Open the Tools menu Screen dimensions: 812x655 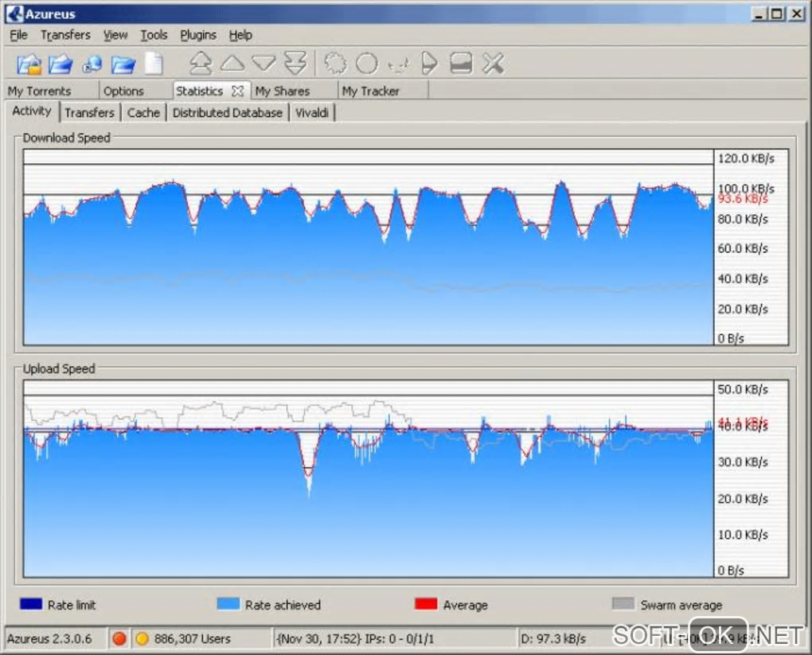[x=154, y=35]
